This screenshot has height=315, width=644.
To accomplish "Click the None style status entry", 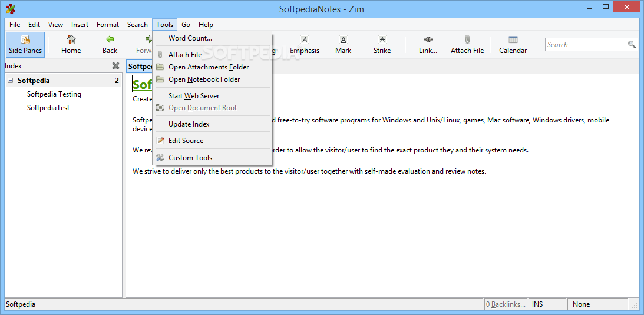I will point(597,304).
